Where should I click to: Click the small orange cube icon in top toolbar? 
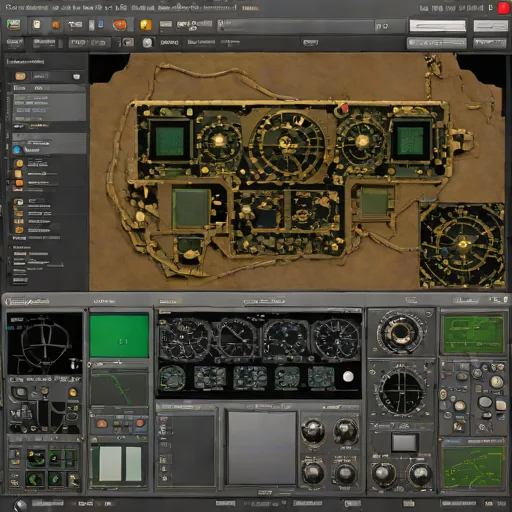click(56, 25)
